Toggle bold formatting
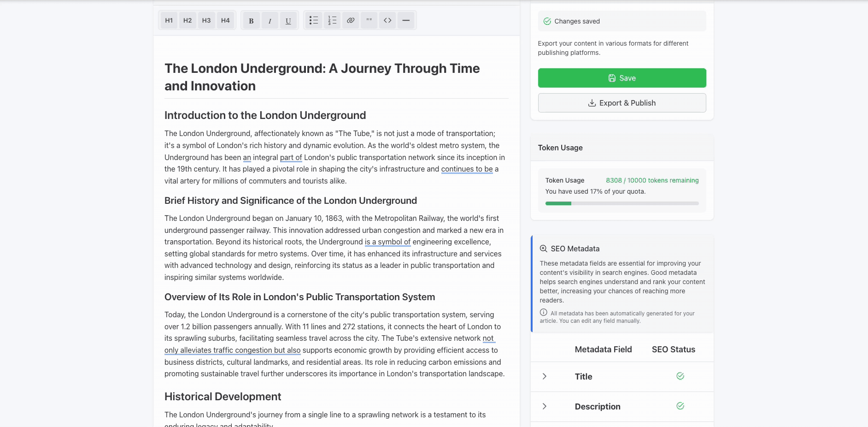Screen dimensions: 868x427 pyautogui.click(x=251, y=20)
